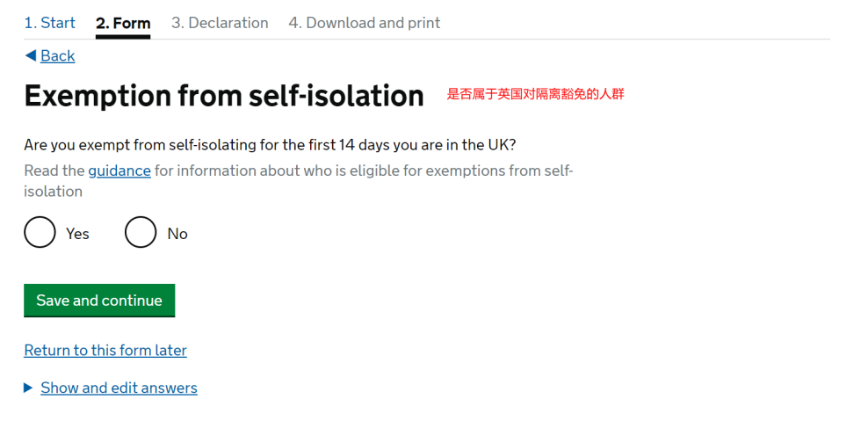Expand the Show and edit answers triangle
This screenshot has height=421, width=868.
[28, 388]
